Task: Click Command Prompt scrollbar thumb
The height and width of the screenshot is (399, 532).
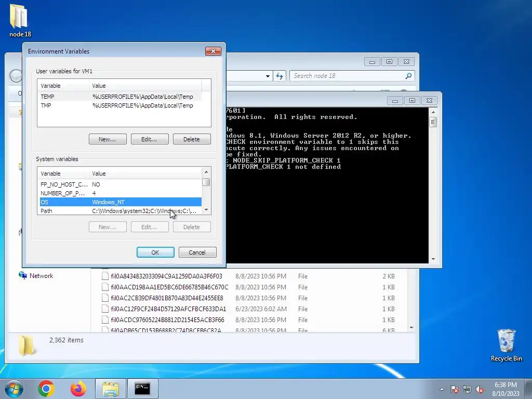Action: (433, 122)
